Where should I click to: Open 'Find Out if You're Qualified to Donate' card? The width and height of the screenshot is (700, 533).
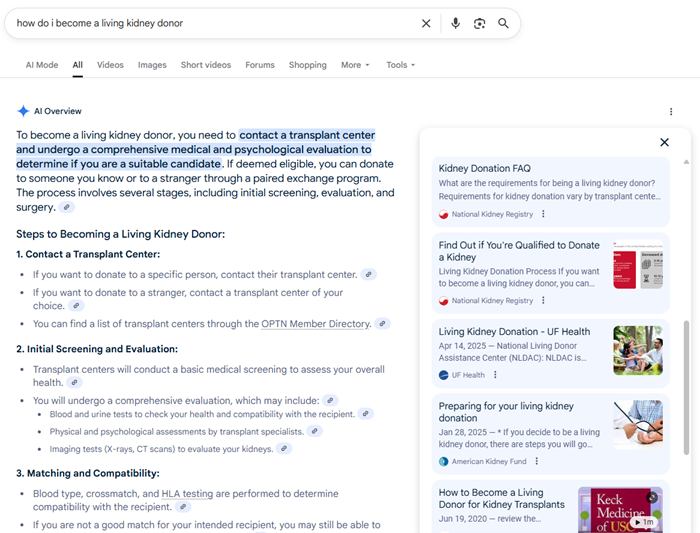coord(550,273)
